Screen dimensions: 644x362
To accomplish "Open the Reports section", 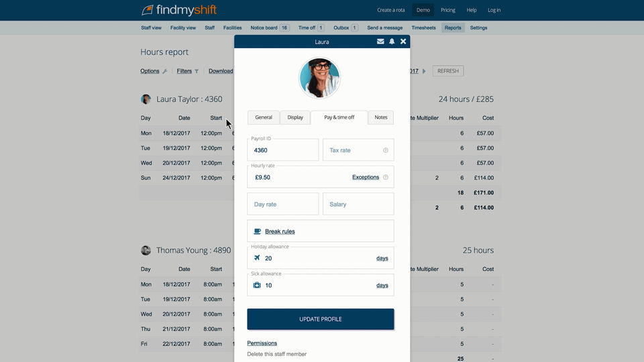I will point(453,28).
